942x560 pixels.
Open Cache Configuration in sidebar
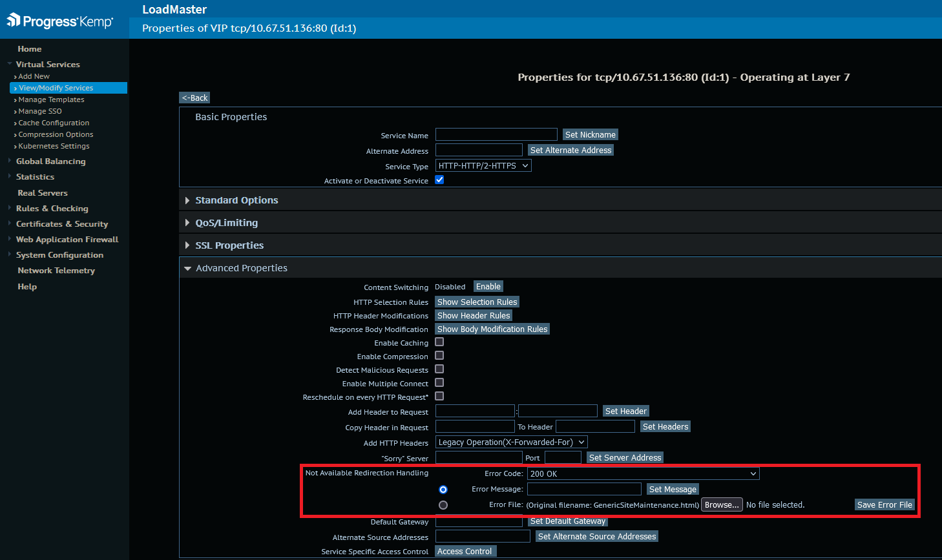pyautogui.click(x=54, y=123)
